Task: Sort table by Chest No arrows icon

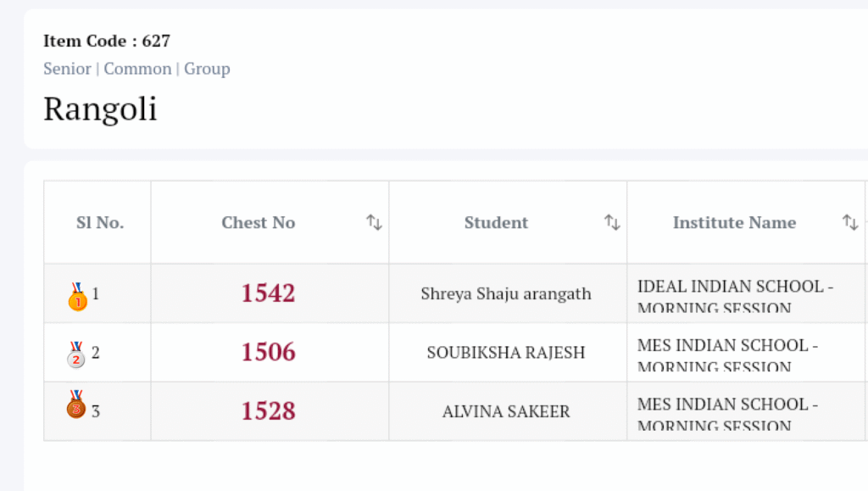Action: click(374, 222)
